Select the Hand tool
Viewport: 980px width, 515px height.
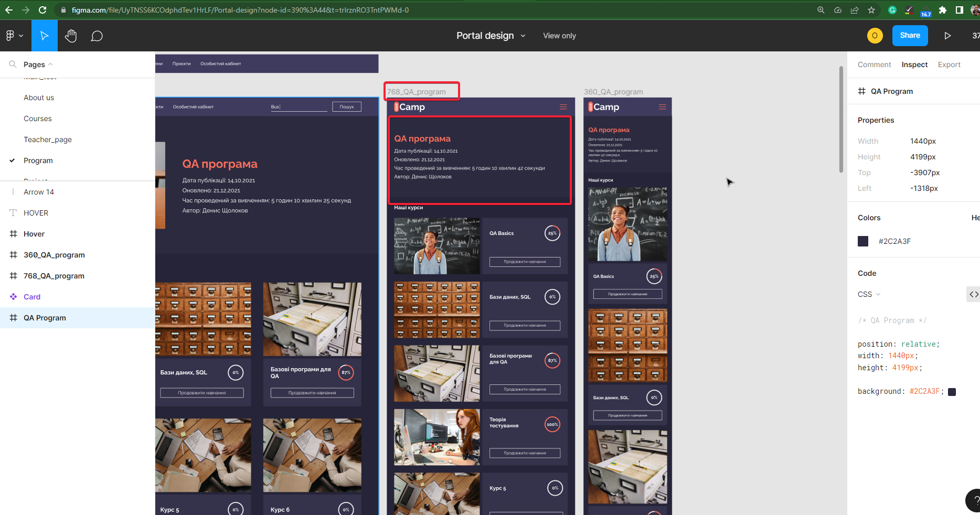(71, 36)
